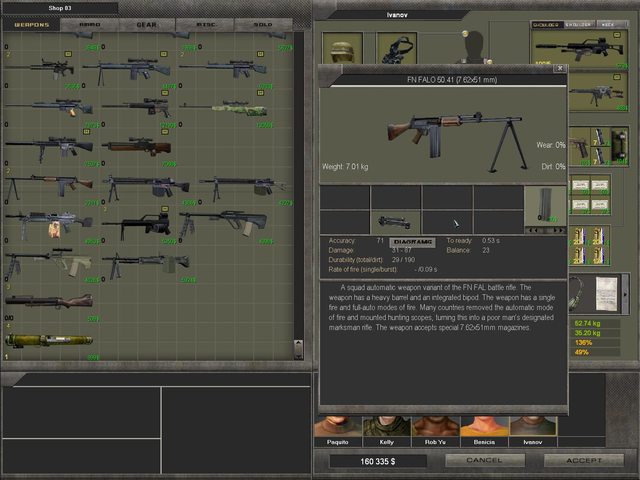Select the headset item in Ivanov's inventory
Image resolution: width=640 pixels, height=480 pixels.
(x=577, y=294)
